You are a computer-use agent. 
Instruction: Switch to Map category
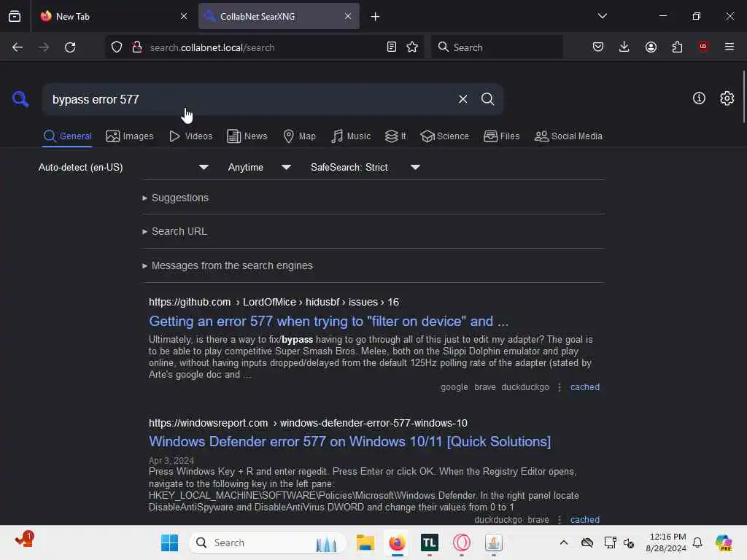pyautogui.click(x=299, y=136)
